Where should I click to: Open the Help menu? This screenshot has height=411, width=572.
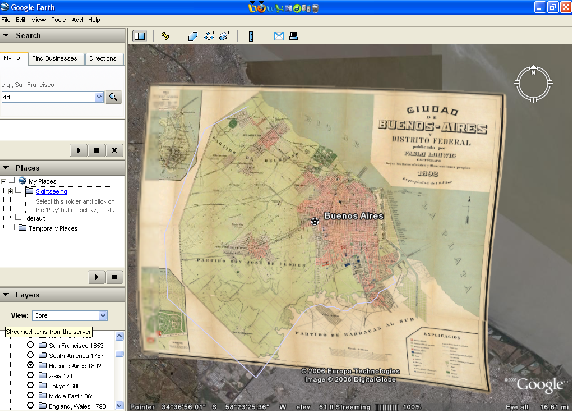pos(94,20)
